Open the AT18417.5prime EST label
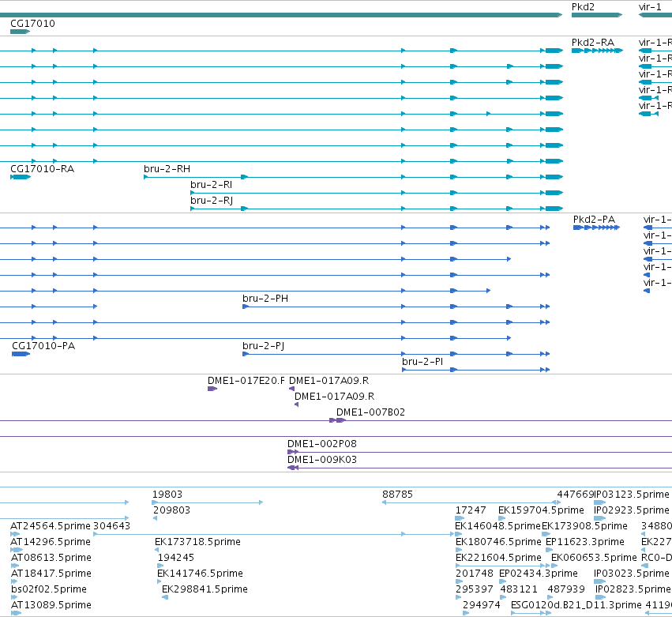Image resolution: width=672 pixels, height=617 pixels. point(51,574)
